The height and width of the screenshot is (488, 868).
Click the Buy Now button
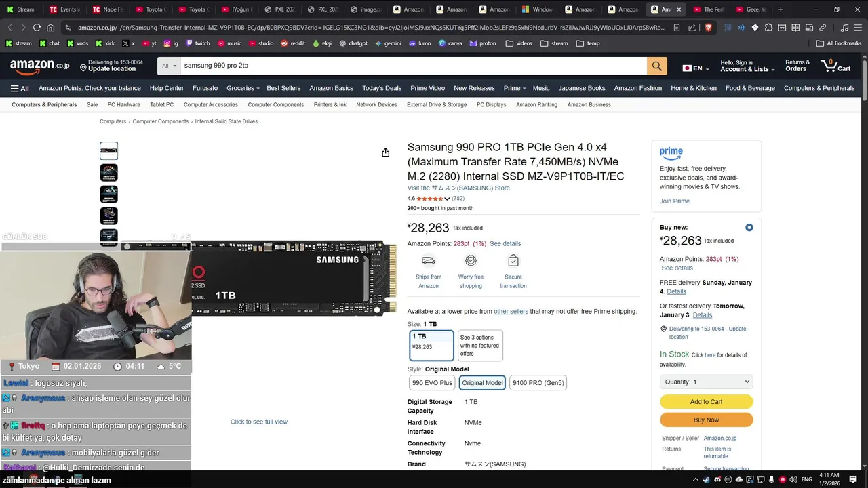(x=706, y=420)
